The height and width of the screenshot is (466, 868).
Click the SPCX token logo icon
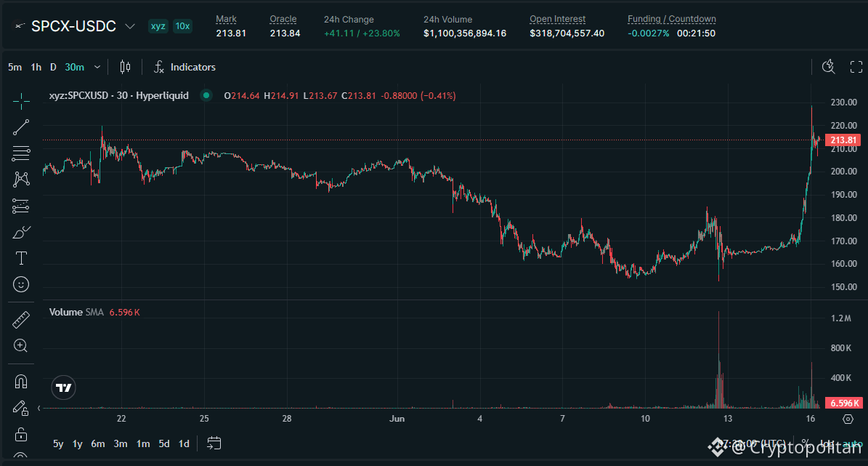click(20, 26)
